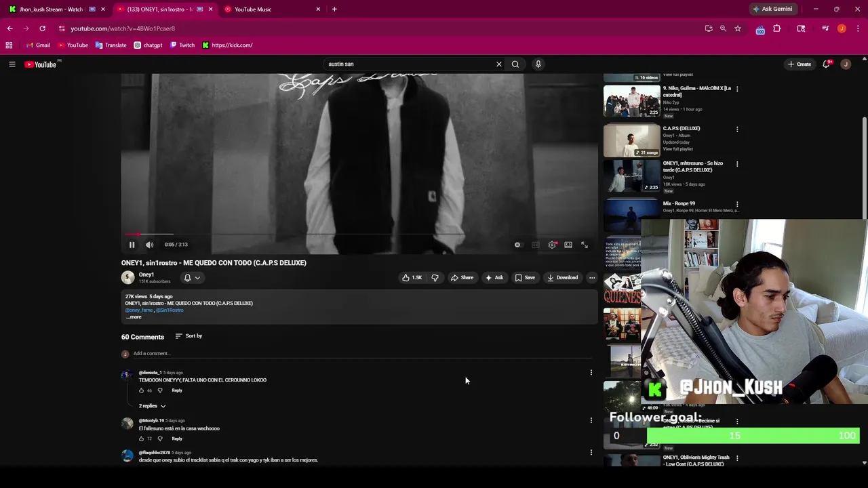Open the @oney_fame link in description
This screenshot has height=488, width=868.
click(139, 310)
